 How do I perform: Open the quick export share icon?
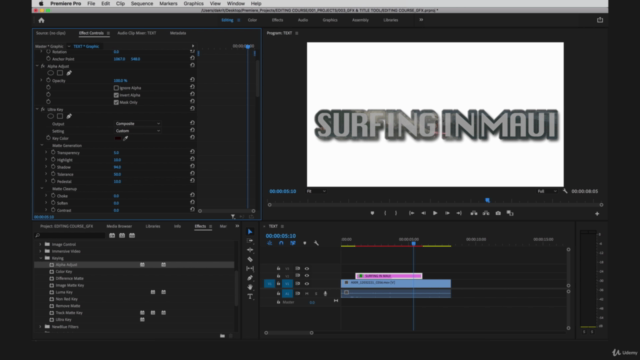point(600,20)
